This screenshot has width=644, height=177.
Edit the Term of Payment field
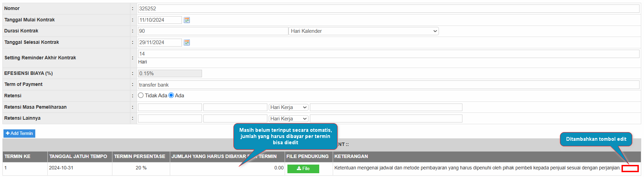point(388,85)
